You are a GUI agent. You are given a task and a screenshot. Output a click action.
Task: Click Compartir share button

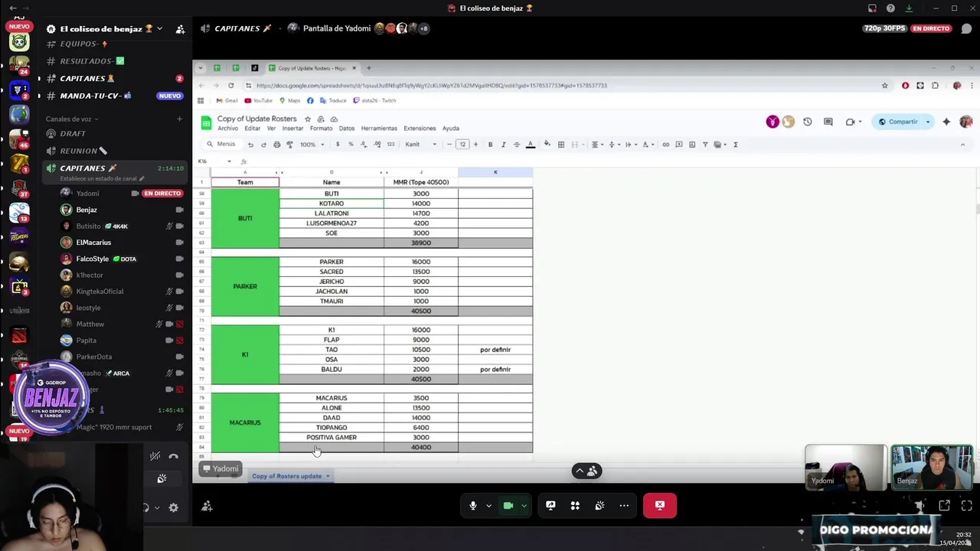tap(898, 122)
